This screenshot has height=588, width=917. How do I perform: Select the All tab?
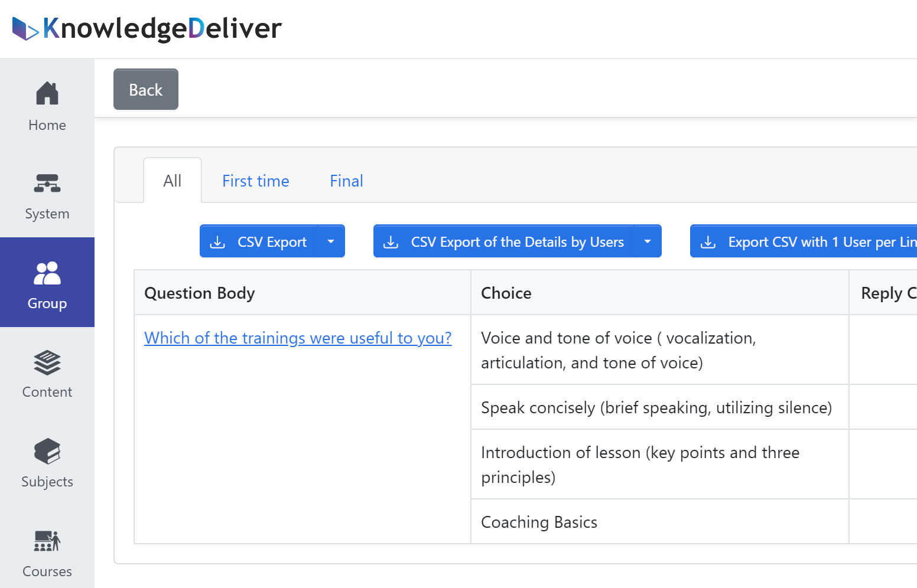pyautogui.click(x=172, y=181)
